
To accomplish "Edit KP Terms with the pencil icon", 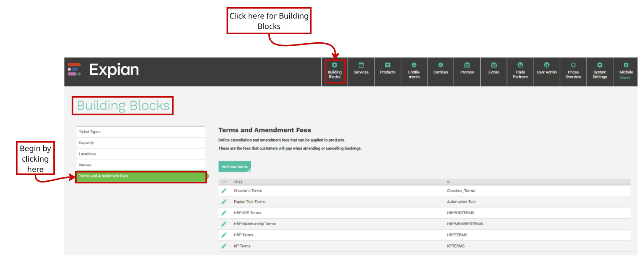I will pyautogui.click(x=224, y=246).
